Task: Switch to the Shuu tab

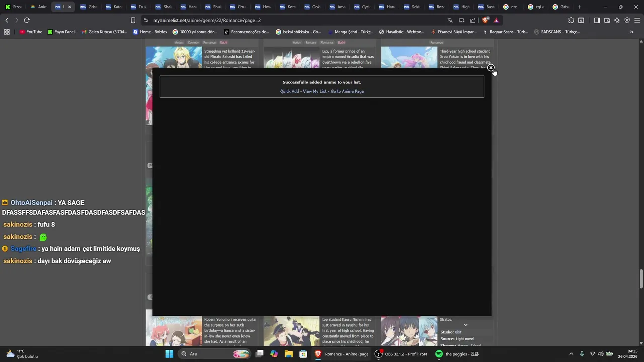Action: click(213, 7)
